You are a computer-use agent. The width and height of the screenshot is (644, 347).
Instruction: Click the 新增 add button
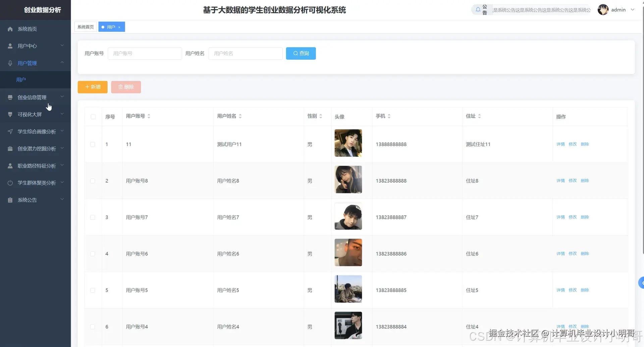pyautogui.click(x=93, y=87)
